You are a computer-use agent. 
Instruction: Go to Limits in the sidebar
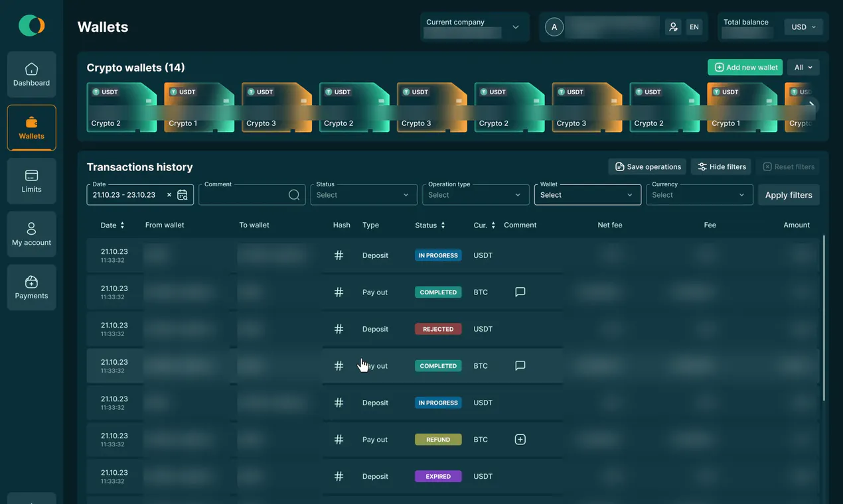pos(31,180)
